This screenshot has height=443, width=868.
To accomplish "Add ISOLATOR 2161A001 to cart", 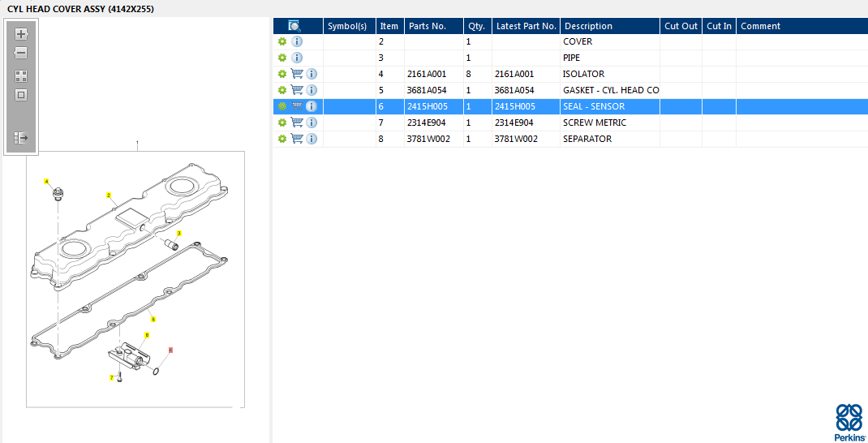I will pyautogui.click(x=297, y=74).
